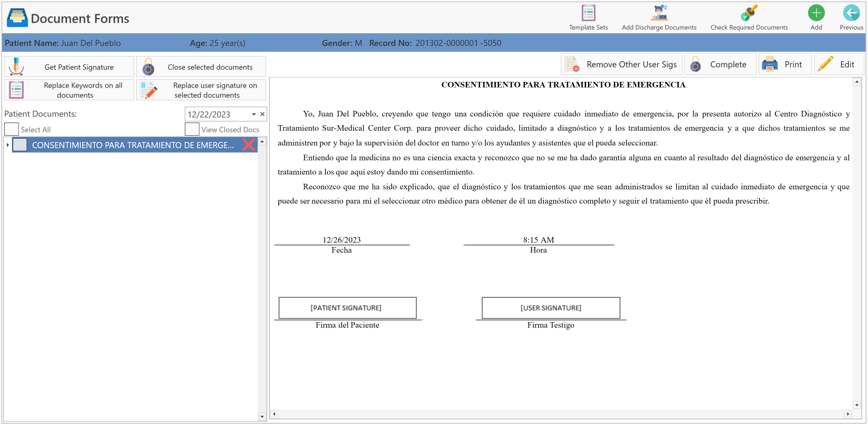The image size is (868, 424).
Task: Click the Remove Other User Sigs page icon
Action: 572,64
